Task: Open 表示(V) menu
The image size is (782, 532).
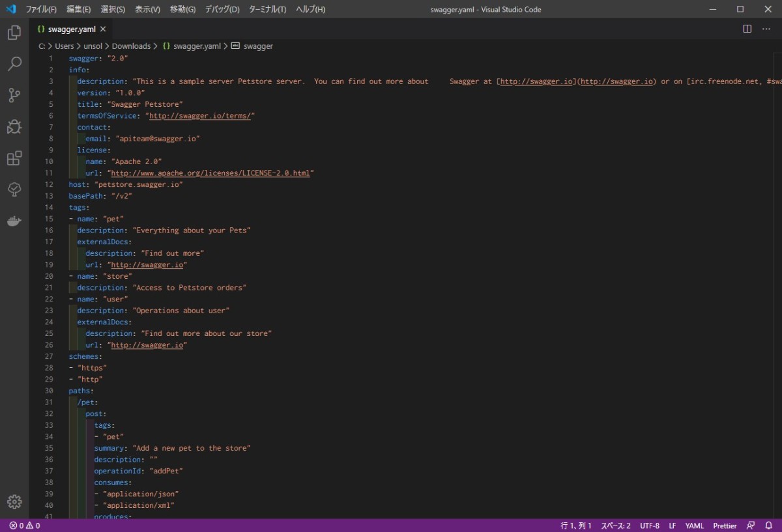Action: [148, 9]
